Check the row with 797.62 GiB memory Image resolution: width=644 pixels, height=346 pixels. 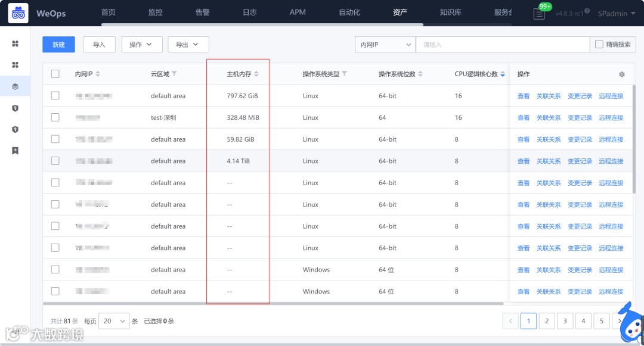click(x=55, y=95)
